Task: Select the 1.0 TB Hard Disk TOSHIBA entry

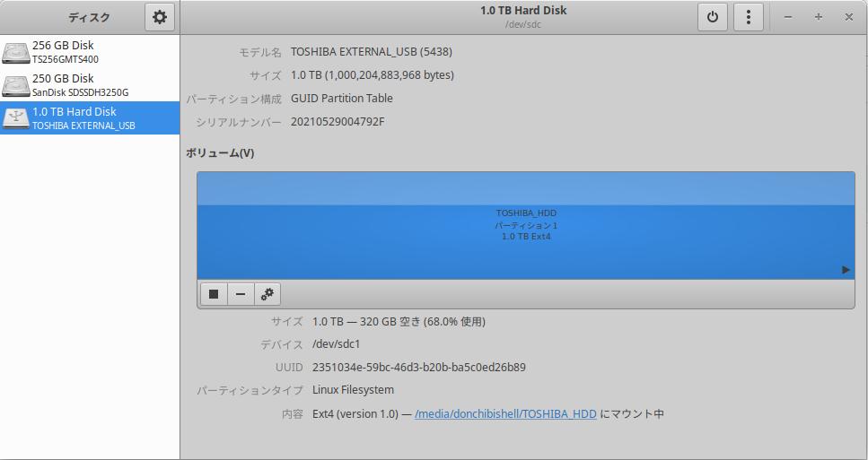Action: point(90,117)
